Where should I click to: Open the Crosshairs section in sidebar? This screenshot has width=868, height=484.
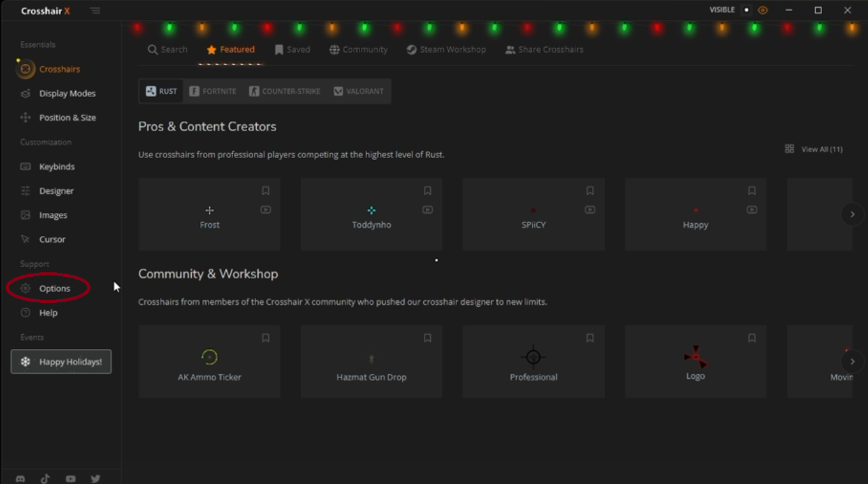50,69
